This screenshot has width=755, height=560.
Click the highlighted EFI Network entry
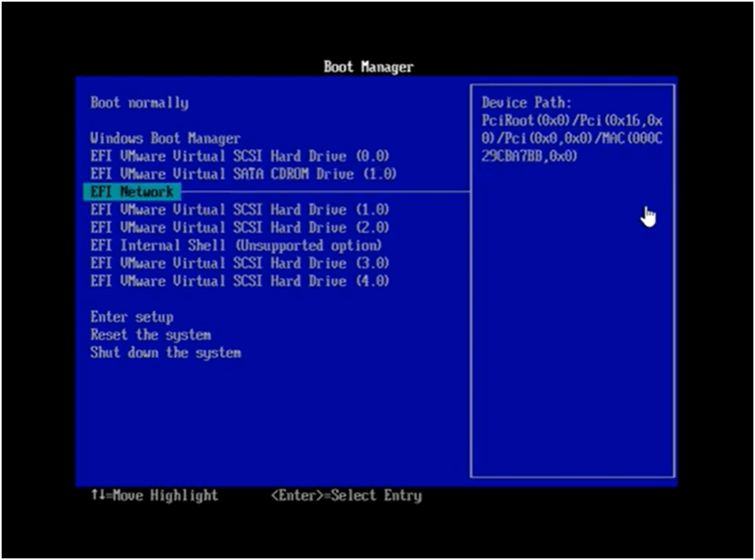[132, 192]
